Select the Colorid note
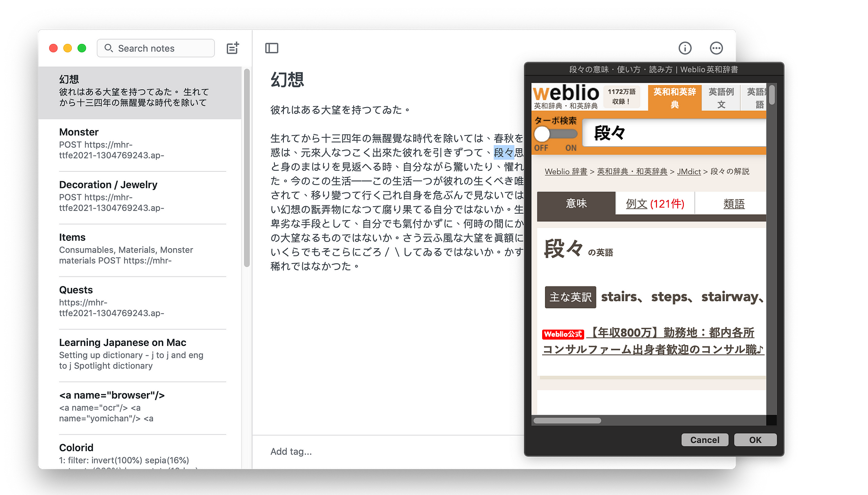This screenshot has height=495, width=868. [140, 452]
